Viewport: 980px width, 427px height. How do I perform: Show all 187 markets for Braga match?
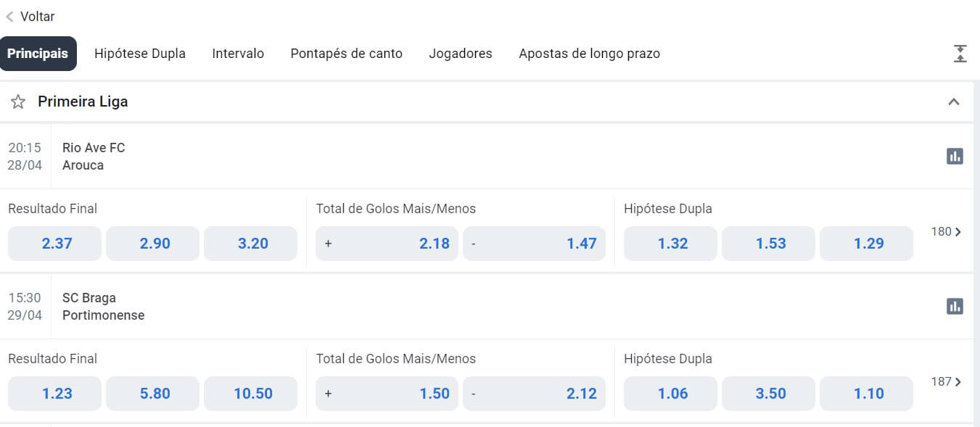pyautogui.click(x=947, y=382)
